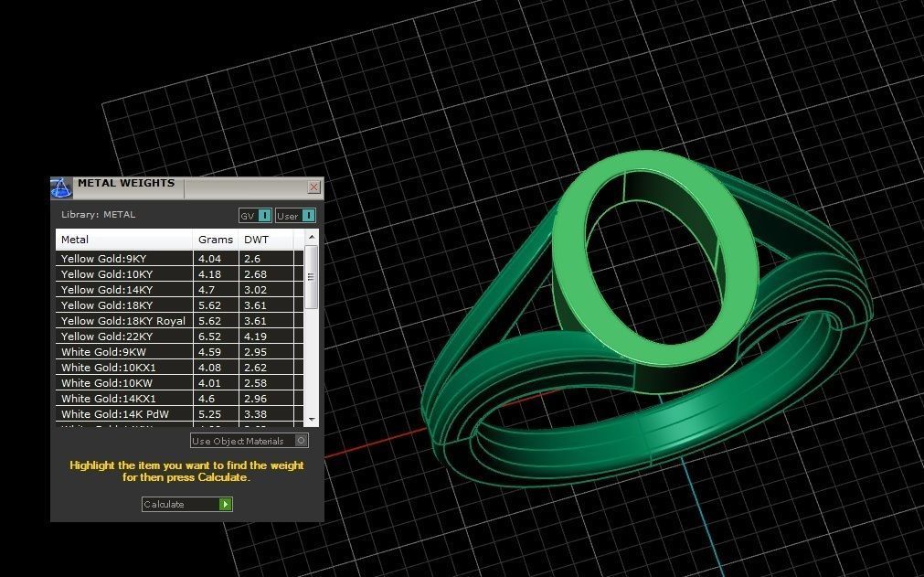Select the Yellow Gold:9KY row
Screen dimensions: 924x577
click(124, 259)
